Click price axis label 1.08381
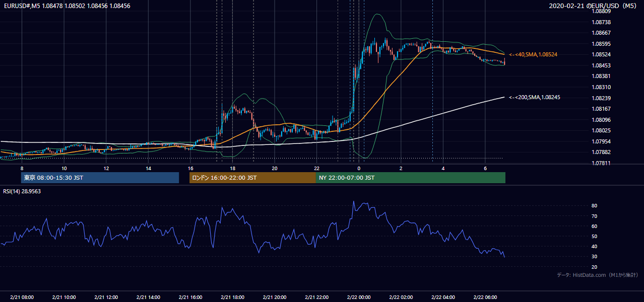Screen dimensions: 644x302 tap(602, 76)
